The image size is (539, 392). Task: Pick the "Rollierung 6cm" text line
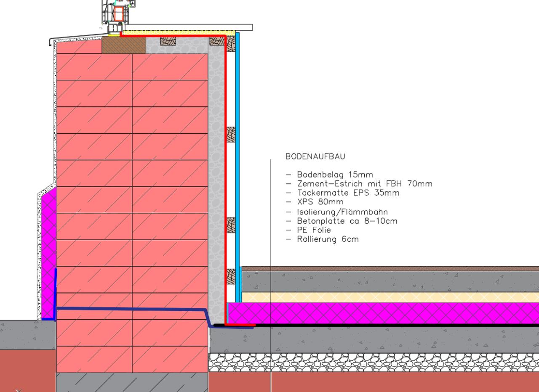(328, 239)
